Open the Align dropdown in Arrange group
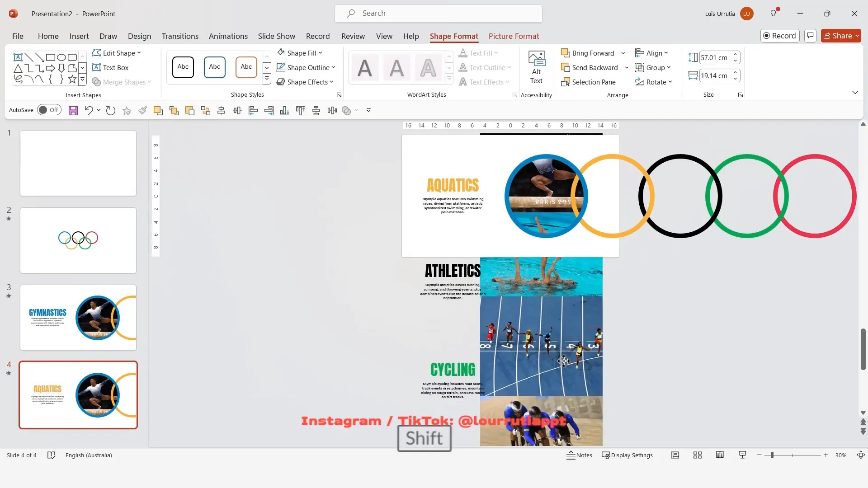868x488 pixels. click(651, 53)
